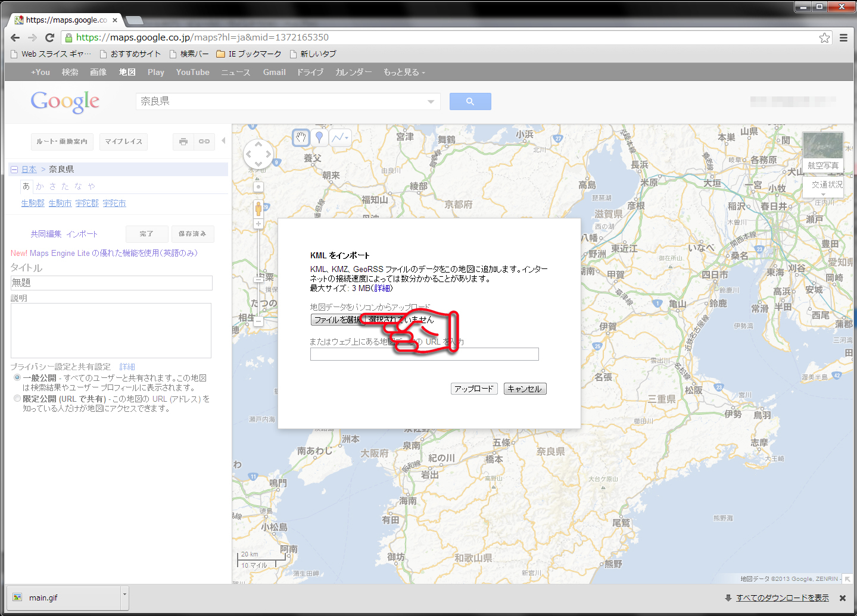Close the Google Maps browser tab

pos(115,20)
